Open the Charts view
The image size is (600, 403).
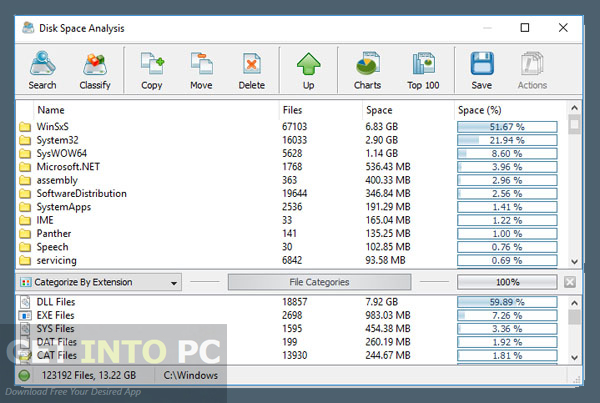click(367, 71)
